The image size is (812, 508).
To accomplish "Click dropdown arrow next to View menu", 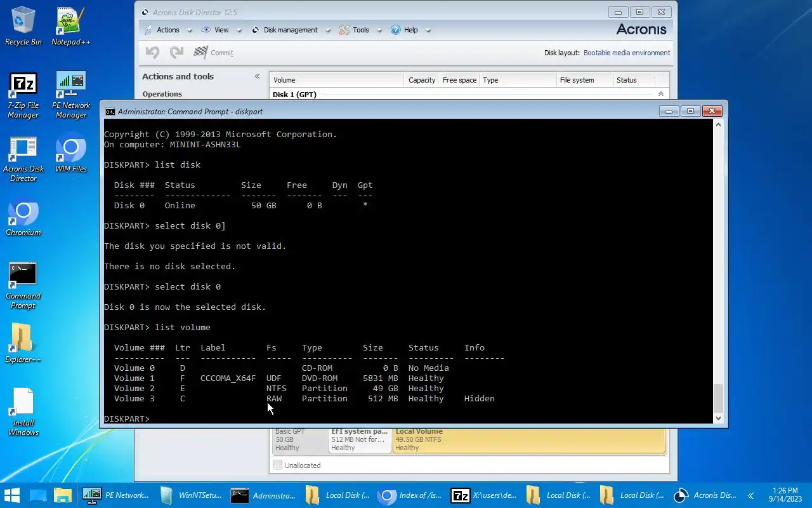I will pyautogui.click(x=239, y=30).
